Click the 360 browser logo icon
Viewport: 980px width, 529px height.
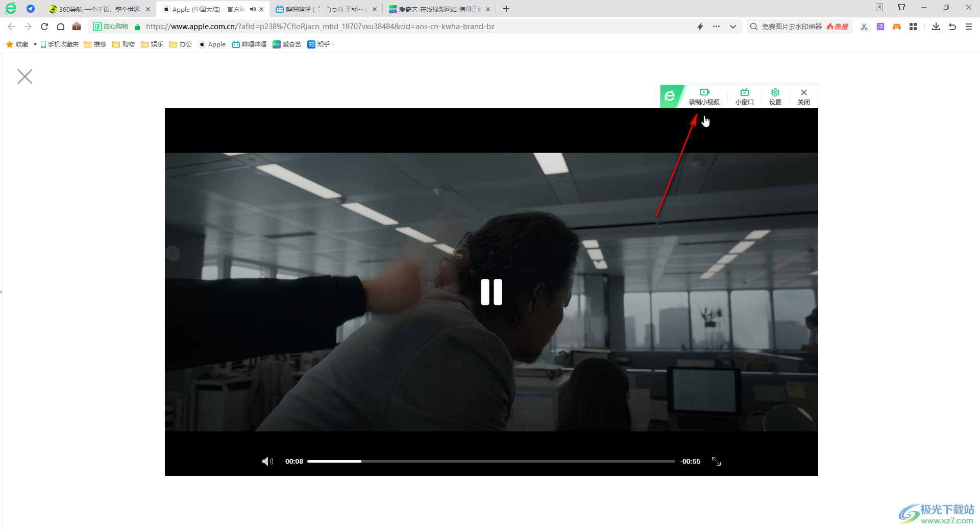(11, 9)
